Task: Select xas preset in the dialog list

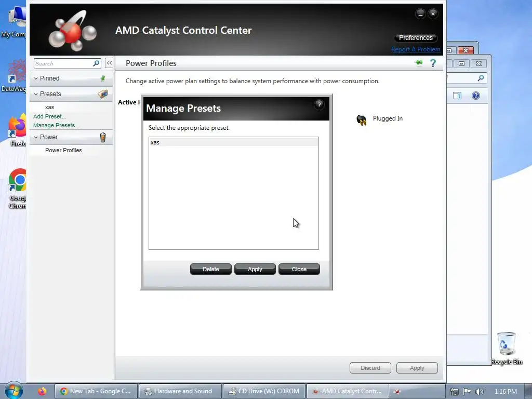Action: 234,142
